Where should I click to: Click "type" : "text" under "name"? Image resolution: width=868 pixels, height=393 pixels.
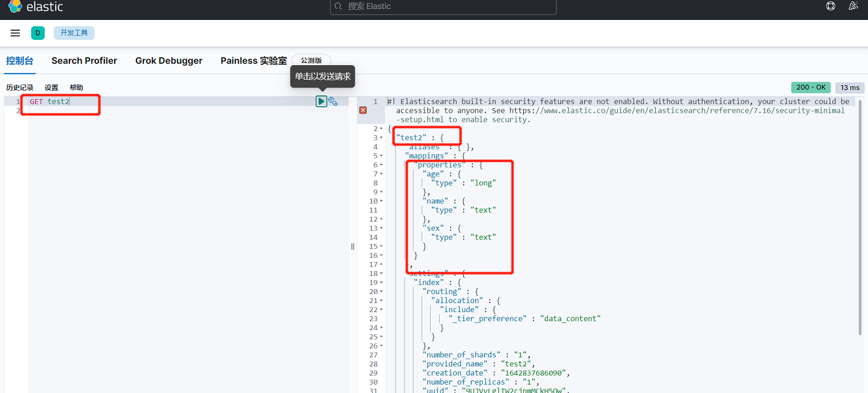[463, 210]
